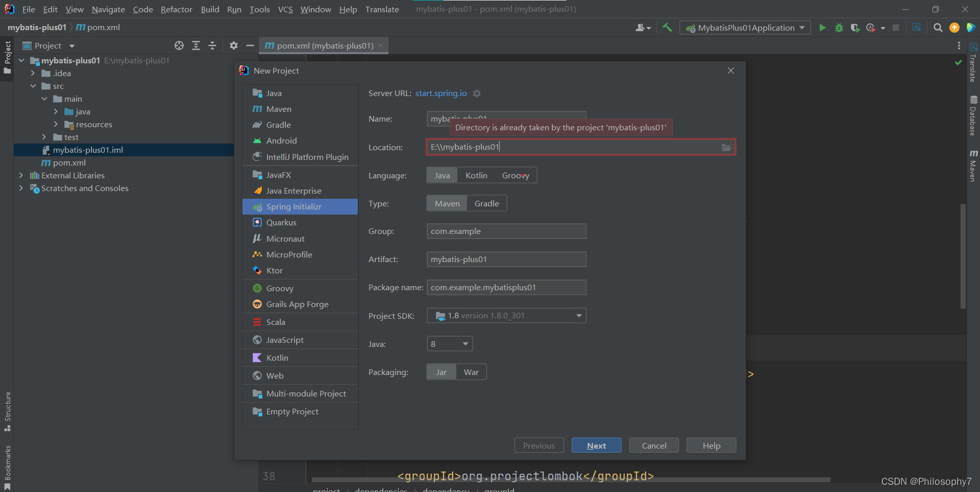Open the Database tool window on right strip

[973, 116]
